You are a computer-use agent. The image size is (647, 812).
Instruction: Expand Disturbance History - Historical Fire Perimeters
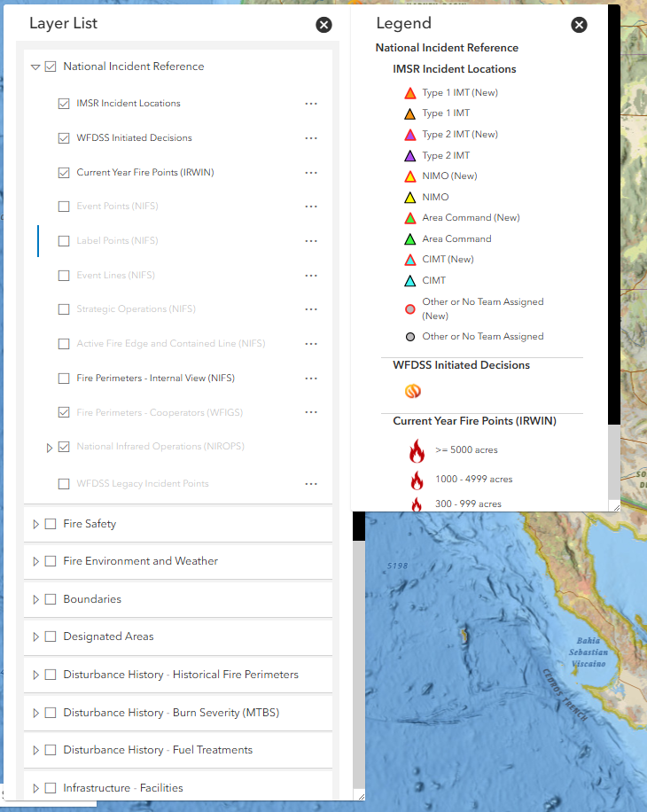[x=35, y=675]
